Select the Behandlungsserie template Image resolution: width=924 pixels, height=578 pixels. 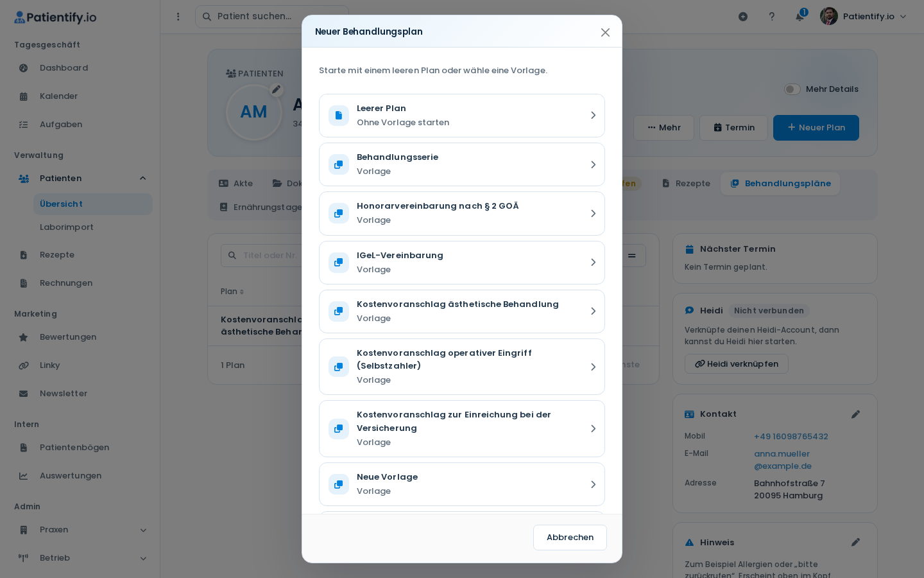pyautogui.click(x=462, y=164)
